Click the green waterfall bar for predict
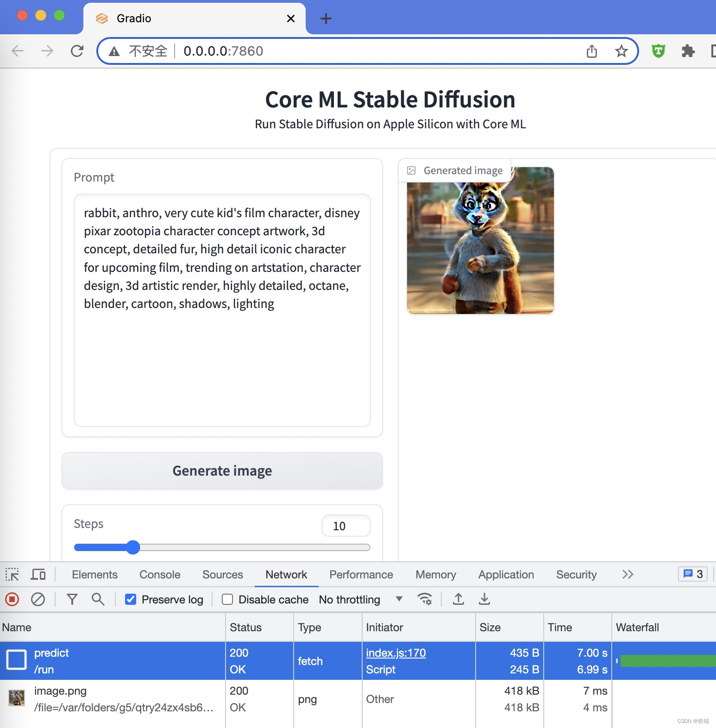716x728 pixels. [668, 661]
